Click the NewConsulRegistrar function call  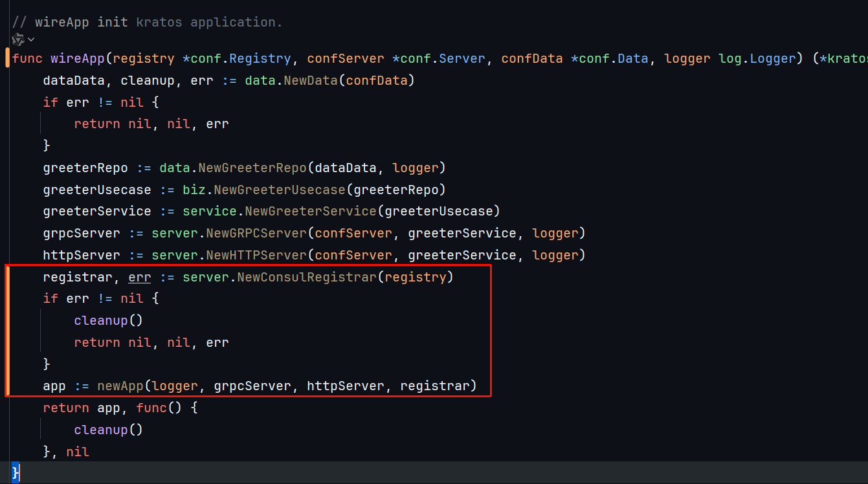(307, 278)
